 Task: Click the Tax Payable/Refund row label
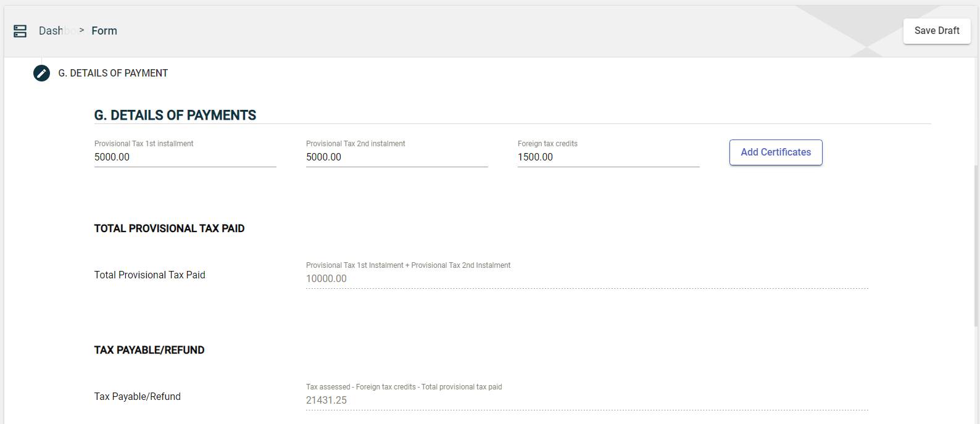(137, 397)
